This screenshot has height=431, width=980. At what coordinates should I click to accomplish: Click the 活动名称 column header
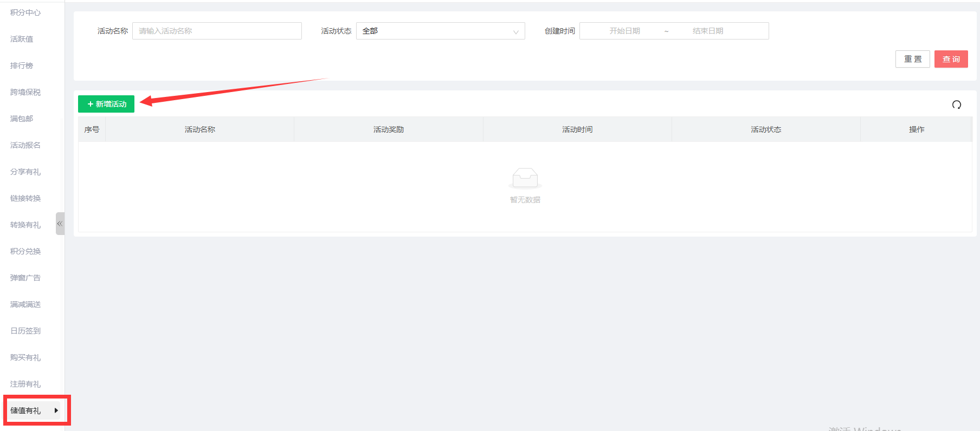199,129
